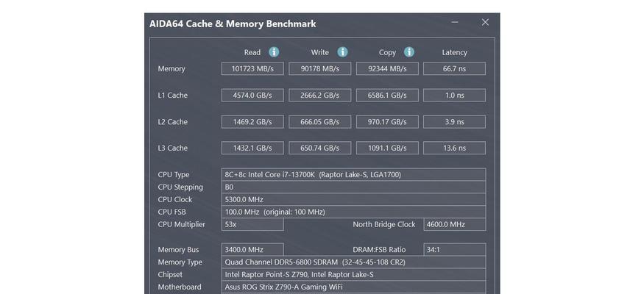Select the Memory Read 101723 MB/s field
The width and height of the screenshot is (644, 294).
click(252, 68)
